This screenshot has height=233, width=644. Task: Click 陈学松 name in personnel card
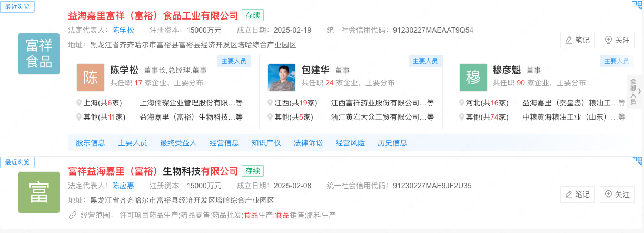coord(124,70)
